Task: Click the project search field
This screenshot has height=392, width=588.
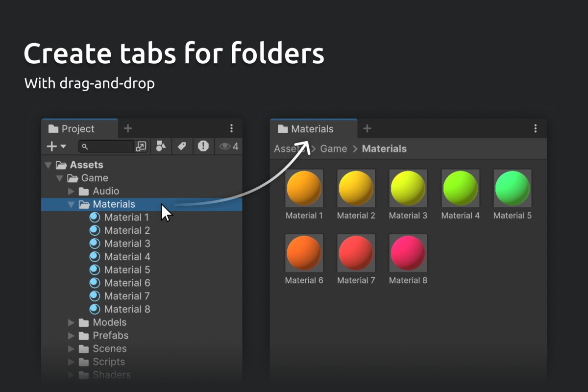Action: [106, 146]
